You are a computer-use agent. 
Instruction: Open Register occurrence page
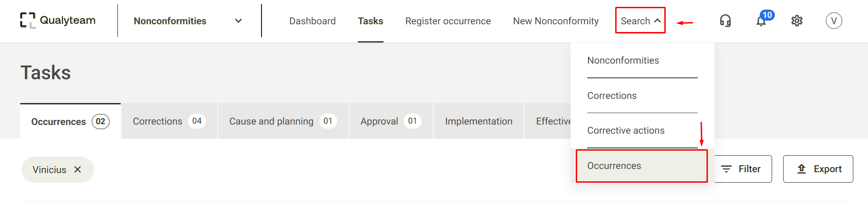448,21
